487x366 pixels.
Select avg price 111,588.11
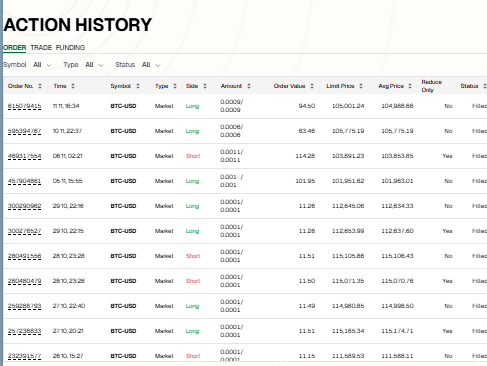pyautogui.click(x=397, y=356)
